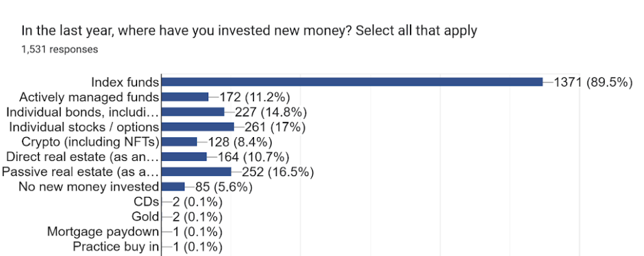Viewport: 644px width, 256px height.
Task: Click the CDs category label
Action: (146, 202)
